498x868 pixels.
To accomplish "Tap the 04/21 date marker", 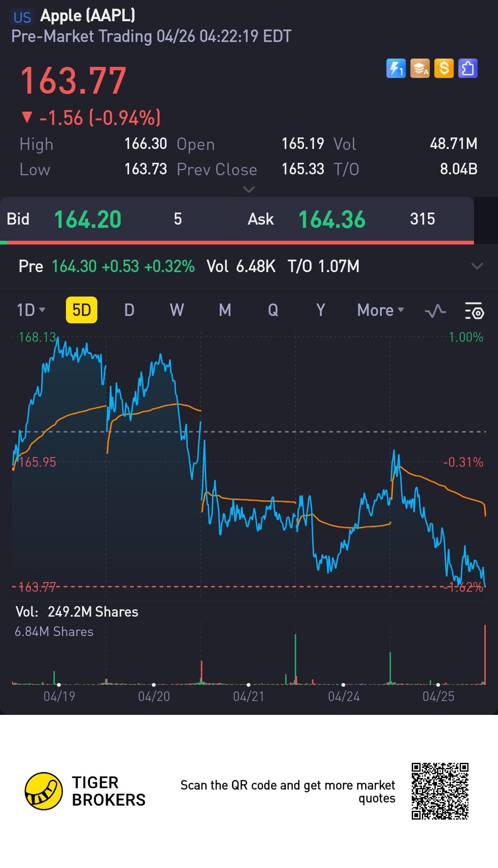I will [x=249, y=696].
